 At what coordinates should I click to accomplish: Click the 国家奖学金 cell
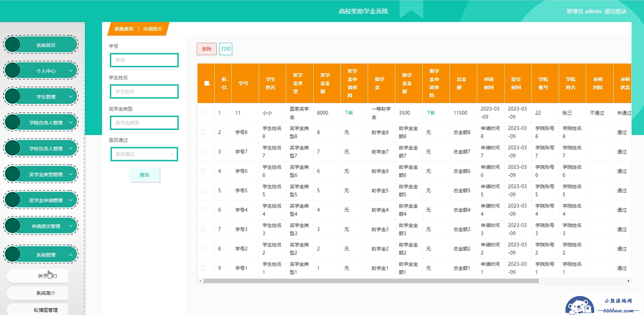click(299, 113)
